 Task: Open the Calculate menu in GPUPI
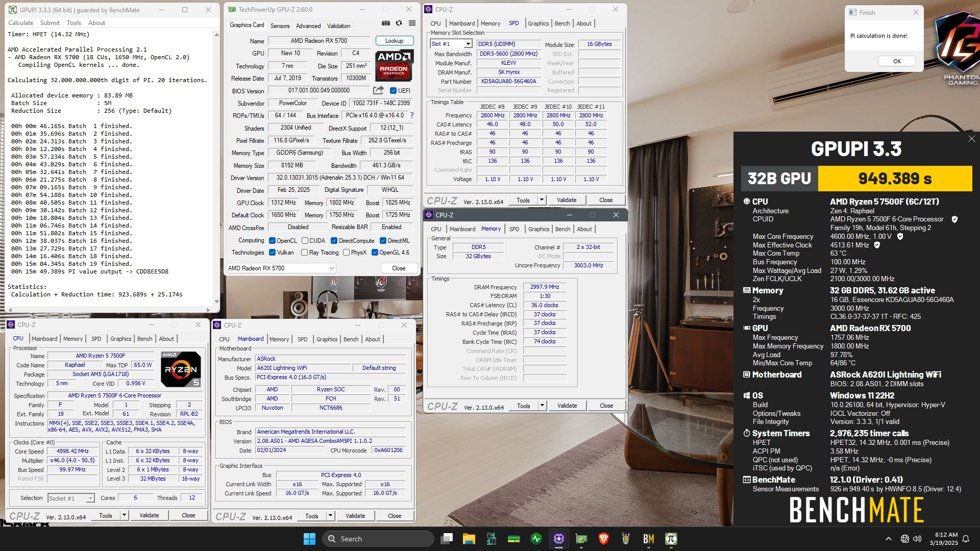(x=20, y=23)
